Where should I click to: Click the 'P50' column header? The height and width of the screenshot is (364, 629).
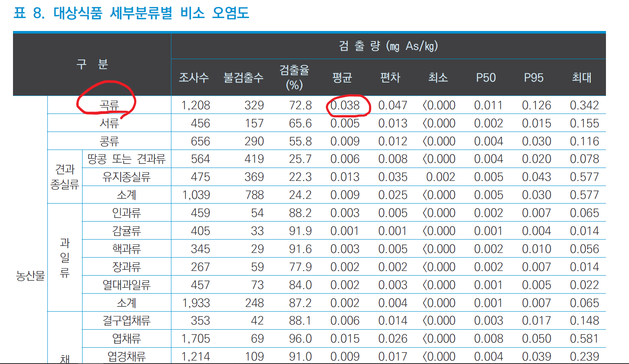tap(486, 78)
